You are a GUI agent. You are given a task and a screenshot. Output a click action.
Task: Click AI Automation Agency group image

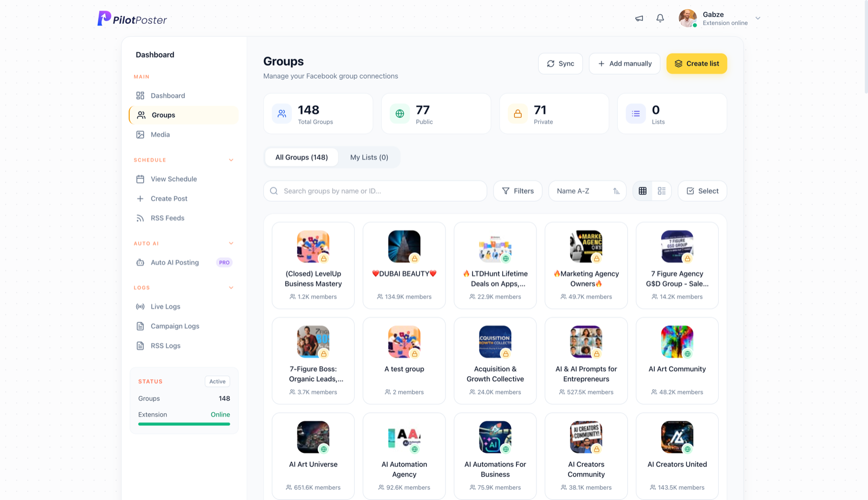pyautogui.click(x=404, y=437)
